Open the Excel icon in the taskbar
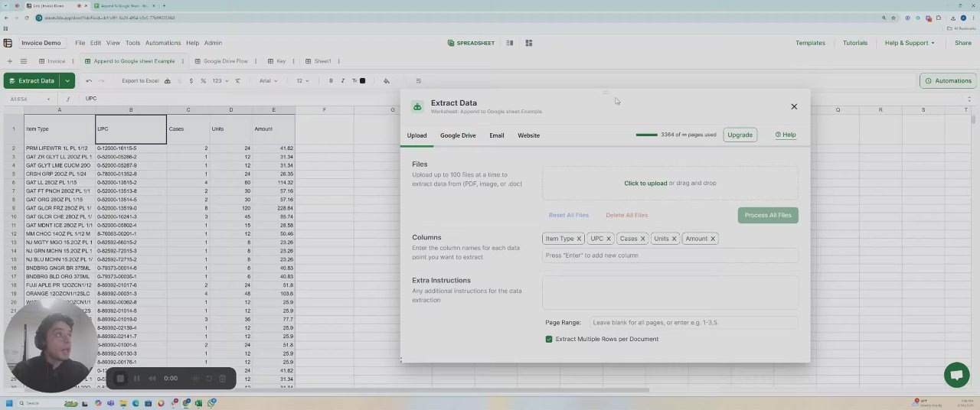 tap(199, 403)
